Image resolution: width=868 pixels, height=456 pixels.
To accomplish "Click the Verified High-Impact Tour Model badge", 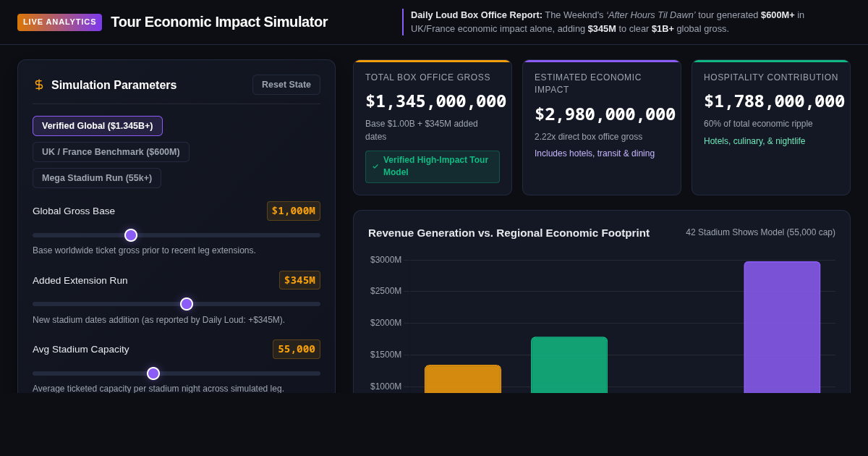I will click(x=433, y=166).
